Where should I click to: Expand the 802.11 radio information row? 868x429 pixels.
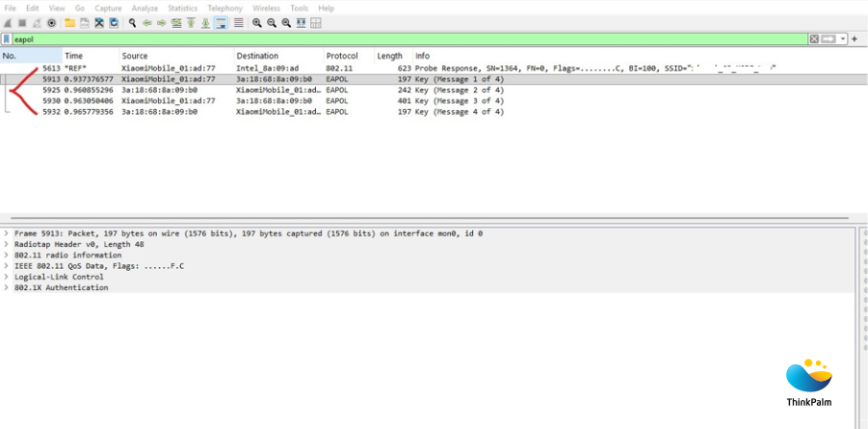click(6, 255)
